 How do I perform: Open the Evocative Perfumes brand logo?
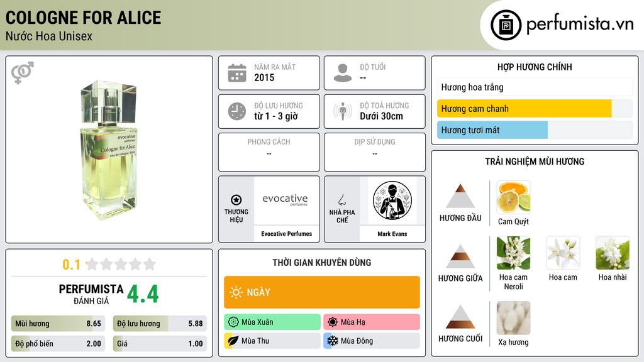[286, 200]
